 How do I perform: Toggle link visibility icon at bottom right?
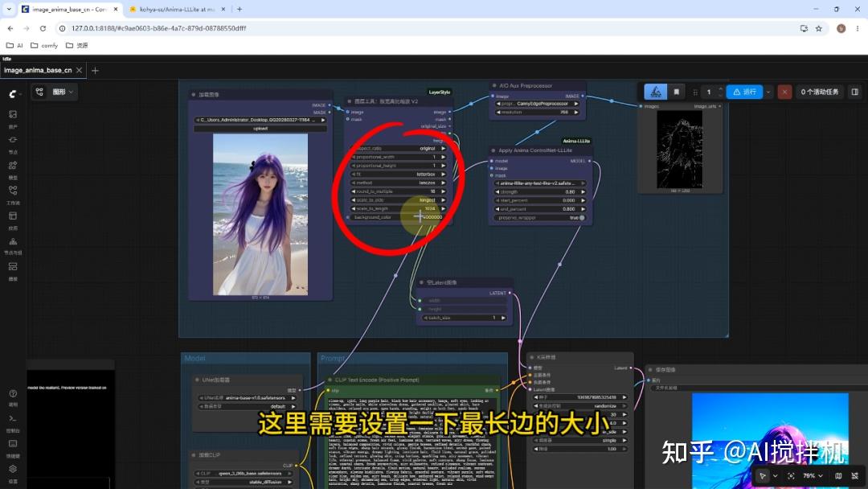pyautogui.click(x=855, y=475)
